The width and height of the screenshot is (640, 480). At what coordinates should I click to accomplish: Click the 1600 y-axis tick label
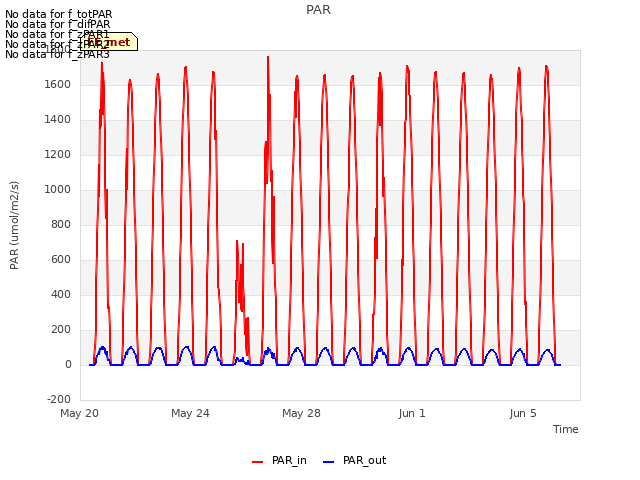pos(58,84)
